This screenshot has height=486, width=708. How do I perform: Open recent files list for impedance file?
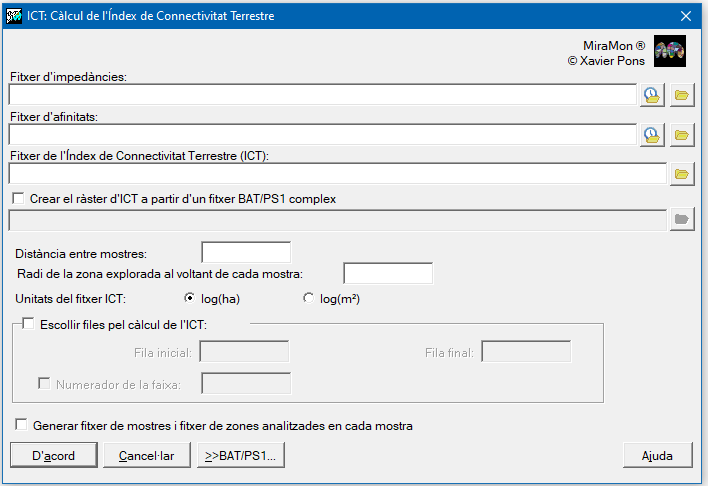click(x=652, y=95)
